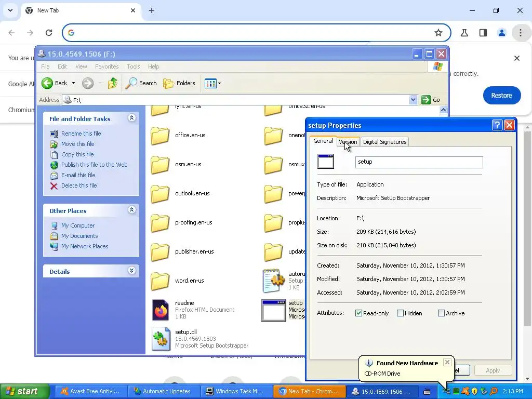
Task: Switch to Windows Task Manager taskbar item
Action: click(236, 391)
